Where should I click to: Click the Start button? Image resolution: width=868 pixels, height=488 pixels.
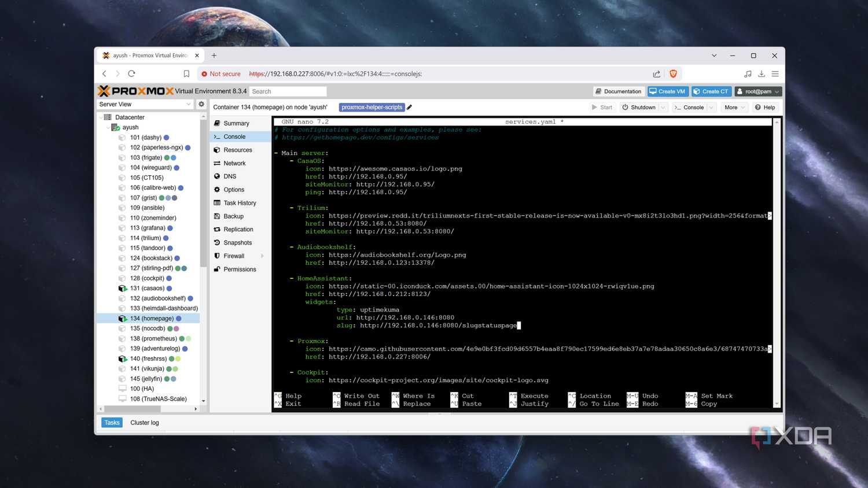click(x=602, y=107)
